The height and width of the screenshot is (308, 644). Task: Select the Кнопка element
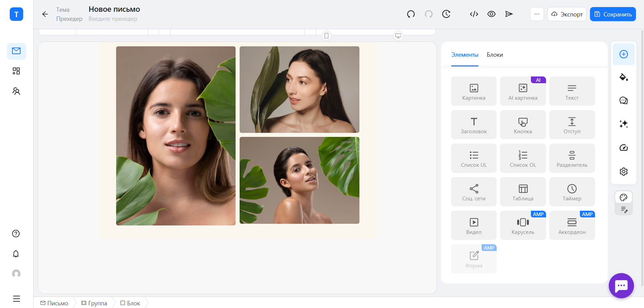(x=523, y=125)
